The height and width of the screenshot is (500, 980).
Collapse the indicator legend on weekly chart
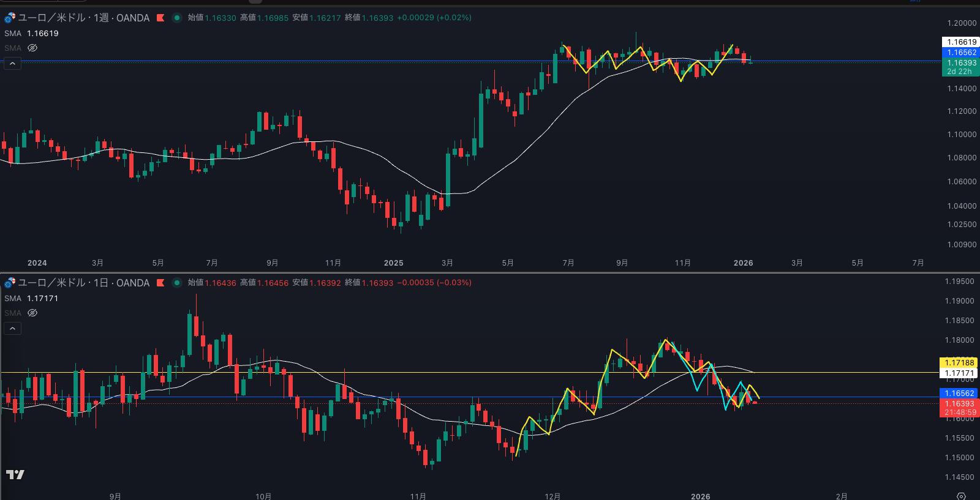point(12,63)
